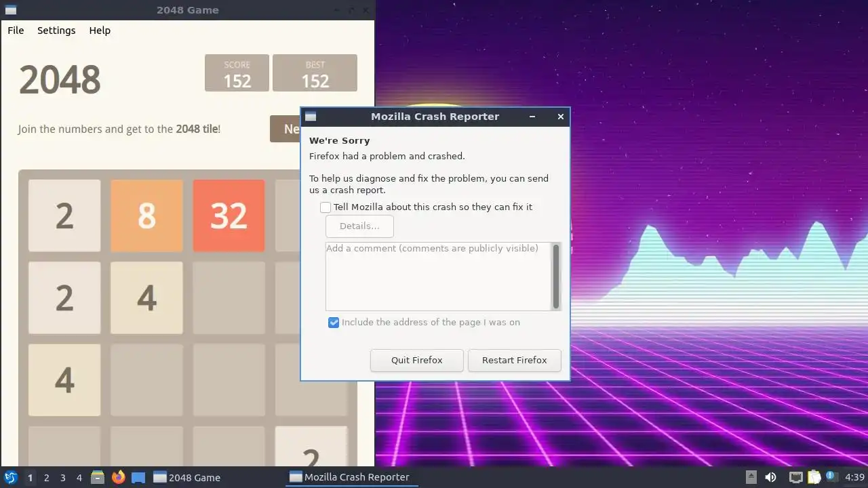Click the BEST 152 box
868x488 pixels.
(315, 73)
